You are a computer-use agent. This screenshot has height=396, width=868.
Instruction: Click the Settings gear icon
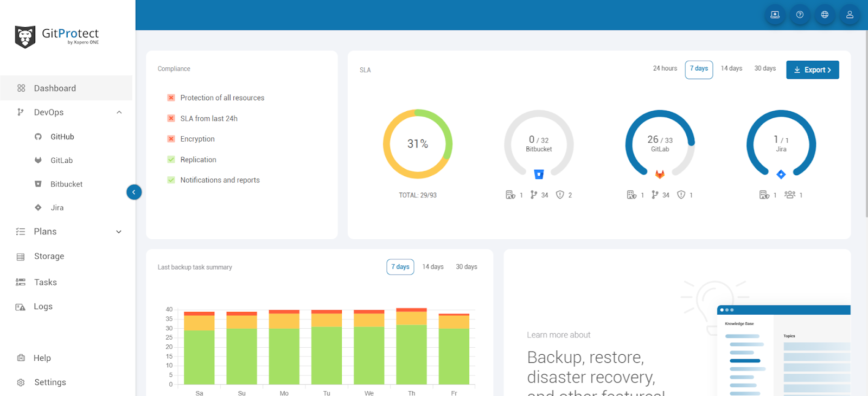tap(21, 382)
